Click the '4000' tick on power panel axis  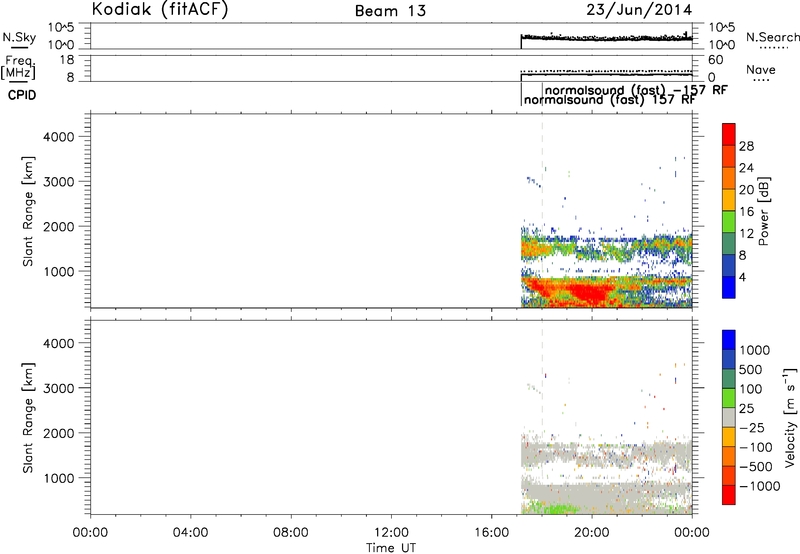point(59,137)
